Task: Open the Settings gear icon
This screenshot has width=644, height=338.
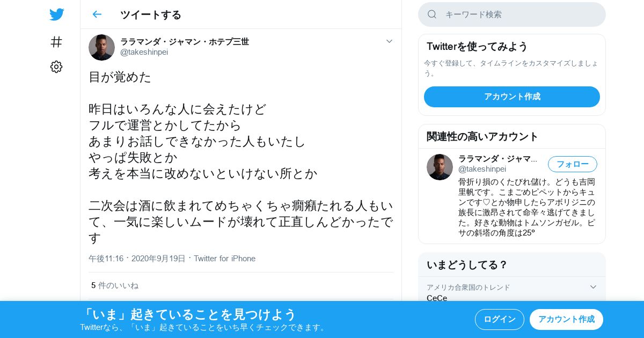Action: point(56,67)
